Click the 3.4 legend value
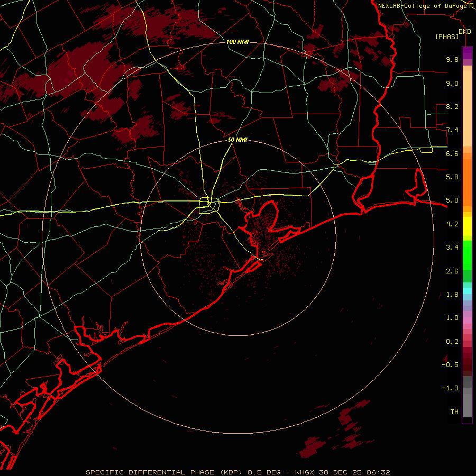476x476 pixels. [x=452, y=248]
